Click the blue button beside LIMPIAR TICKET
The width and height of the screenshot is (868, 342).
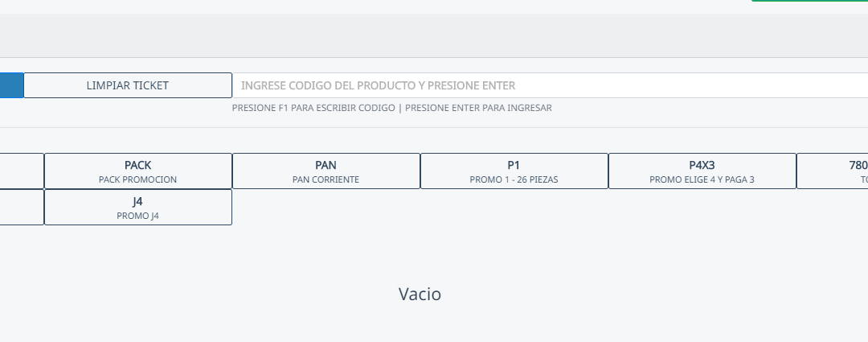click(11, 85)
